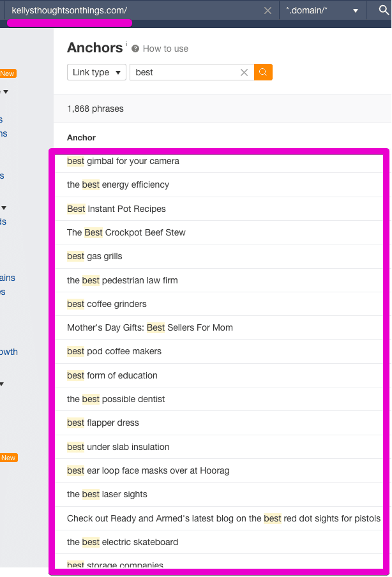The height and width of the screenshot is (577, 392).
Task: Select "the best electric skateboard" anchor row
Action: 123,542
